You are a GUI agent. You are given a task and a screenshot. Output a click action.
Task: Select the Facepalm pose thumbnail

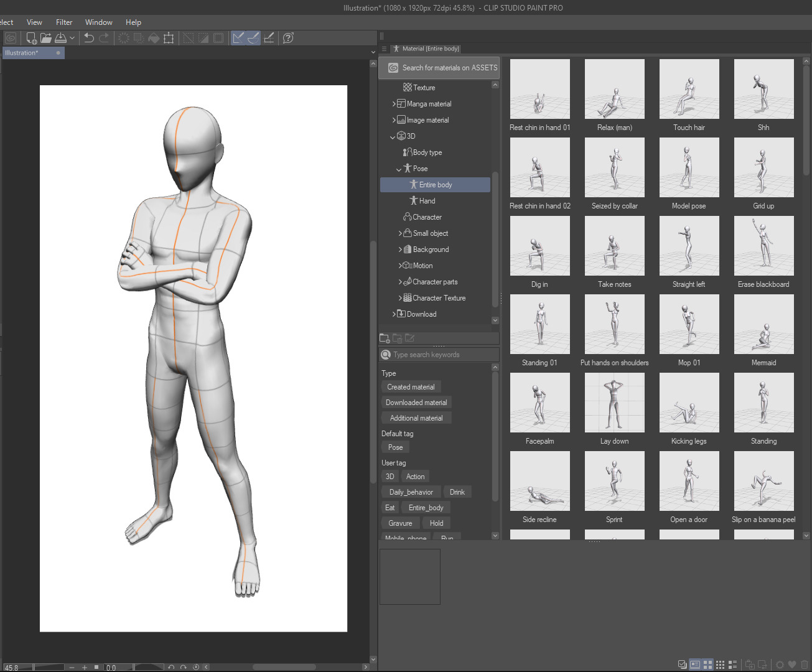pos(539,403)
